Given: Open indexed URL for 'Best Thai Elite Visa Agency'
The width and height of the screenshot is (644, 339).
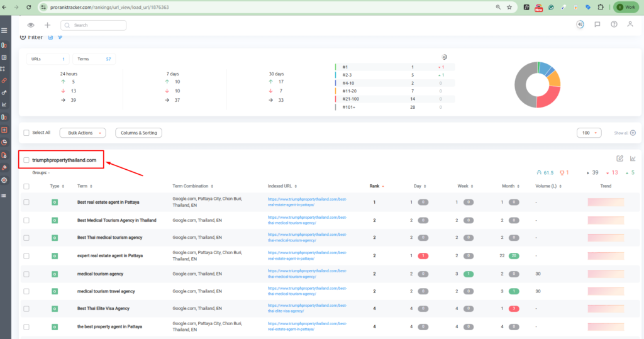Looking at the screenshot, I should click(x=307, y=308).
